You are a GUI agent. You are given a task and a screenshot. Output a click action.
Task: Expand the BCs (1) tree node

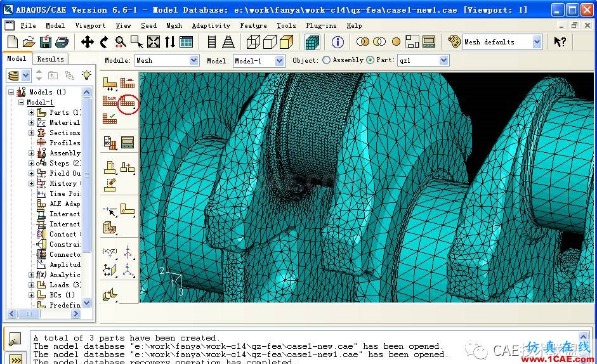pos(31,295)
